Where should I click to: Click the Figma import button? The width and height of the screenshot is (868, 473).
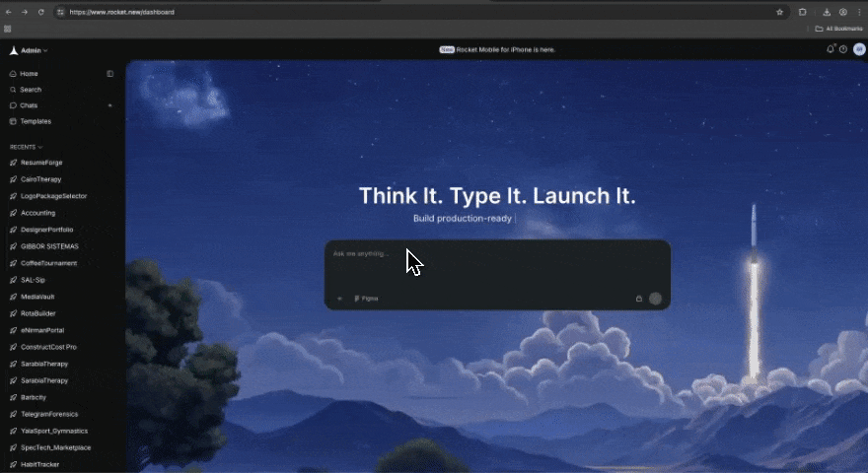(367, 299)
